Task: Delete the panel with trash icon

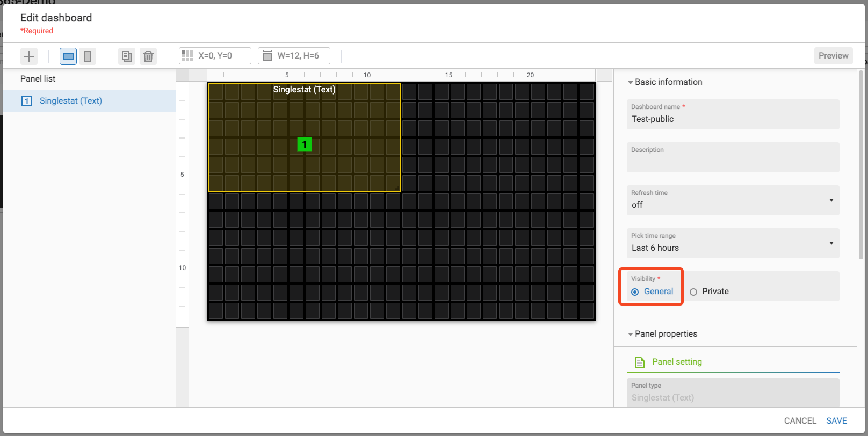Action: (x=148, y=56)
